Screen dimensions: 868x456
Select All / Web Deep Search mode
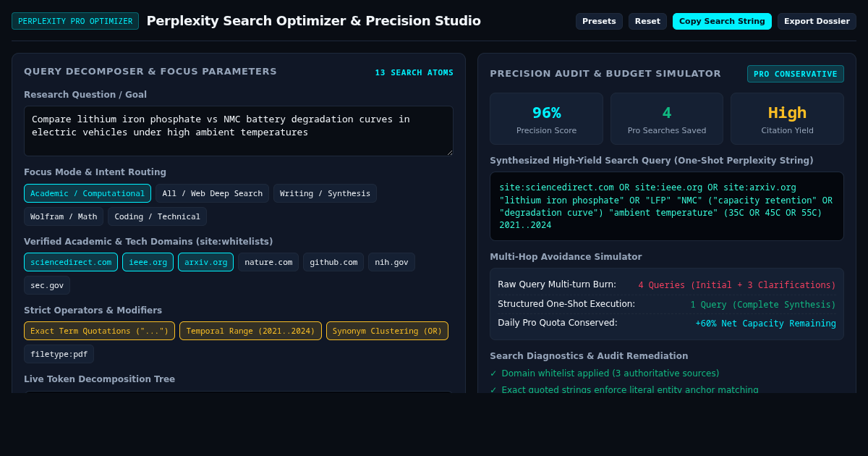click(212, 193)
